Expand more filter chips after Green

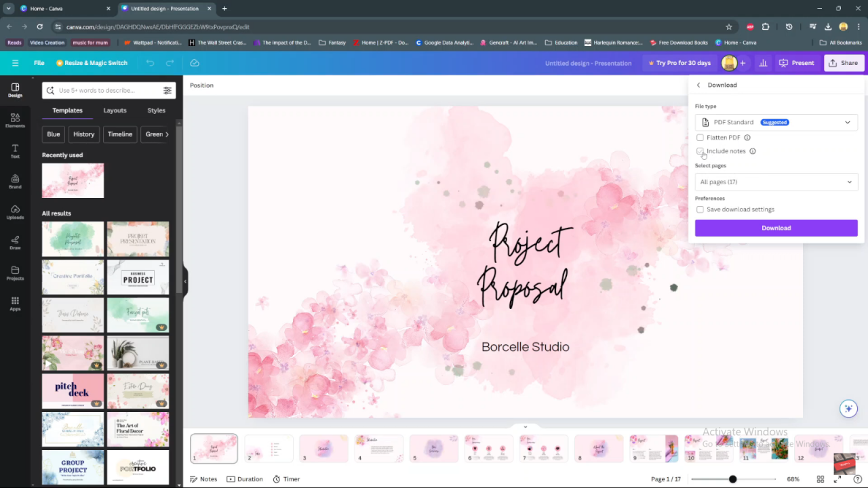(167, 134)
